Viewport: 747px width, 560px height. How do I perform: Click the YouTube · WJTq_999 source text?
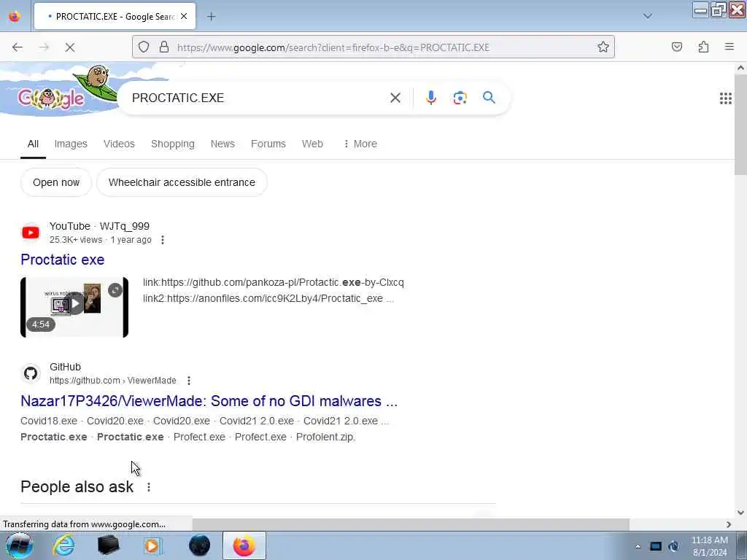99,226
